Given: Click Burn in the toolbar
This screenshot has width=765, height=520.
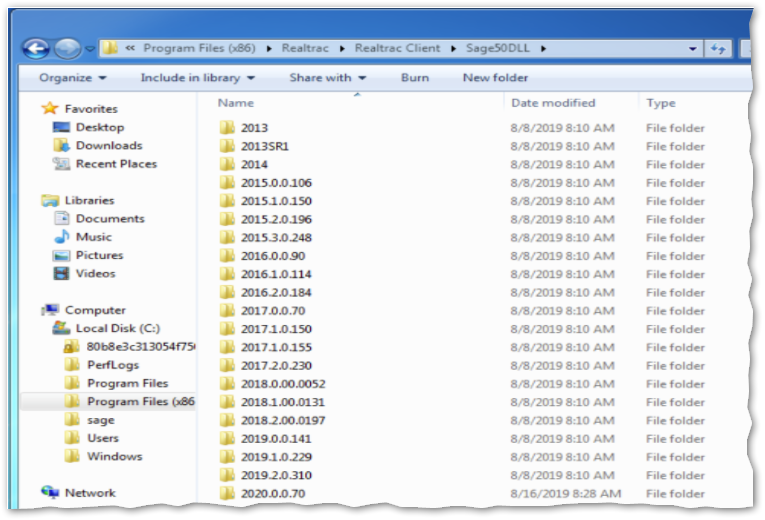Looking at the screenshot, I should point(415,78).
